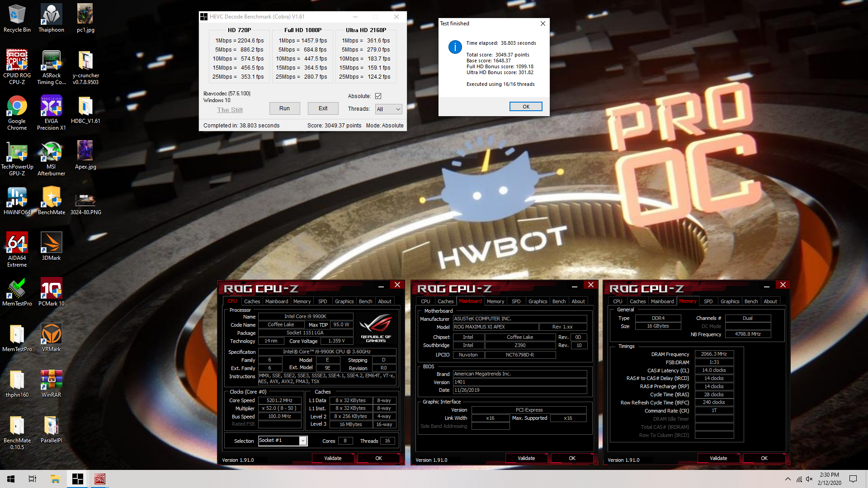Screen dimensions: 868x488
Task: Open the 3DMark desktop shortcut
Action: click(x=51, y=246)
